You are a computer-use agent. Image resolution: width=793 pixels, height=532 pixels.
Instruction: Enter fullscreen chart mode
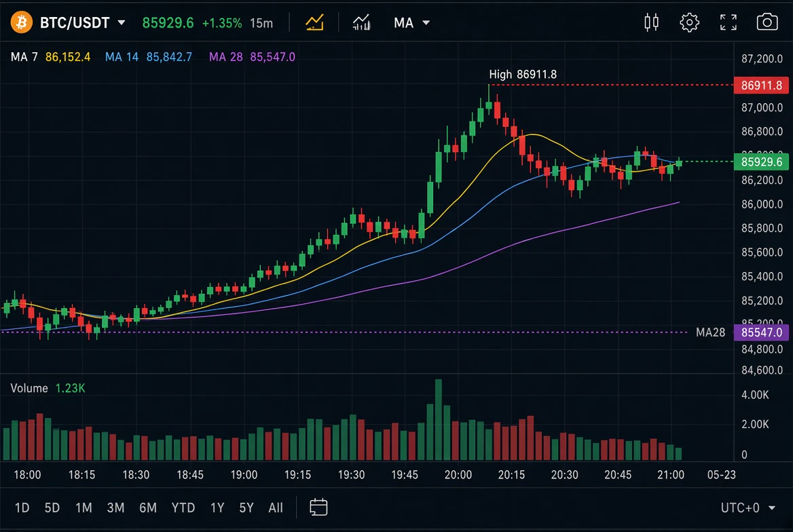click(x=729, y=23)
